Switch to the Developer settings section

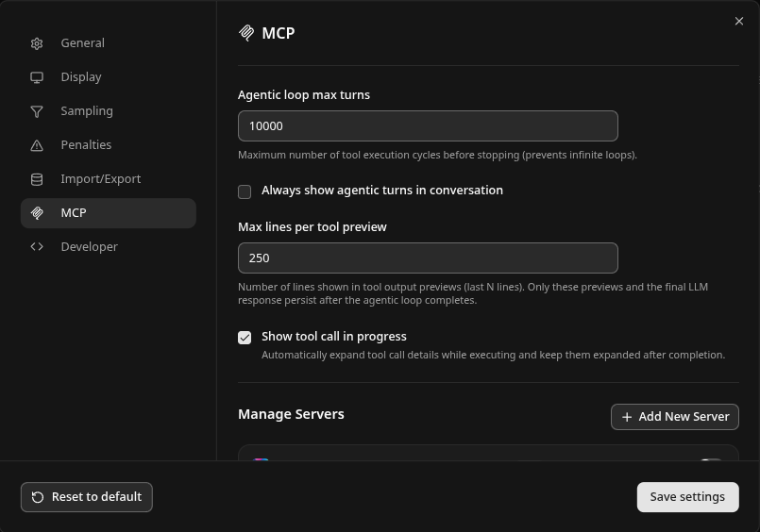(x=89, y=247)
